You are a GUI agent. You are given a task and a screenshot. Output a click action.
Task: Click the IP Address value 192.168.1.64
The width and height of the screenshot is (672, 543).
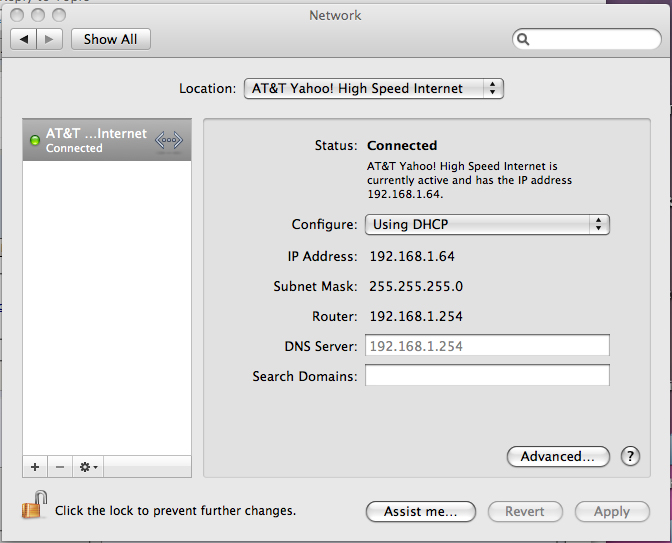coord(412,256)
